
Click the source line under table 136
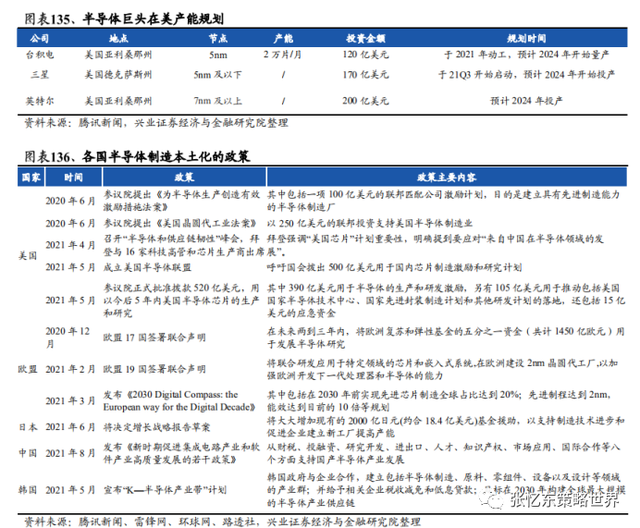(x=222, y=521)
